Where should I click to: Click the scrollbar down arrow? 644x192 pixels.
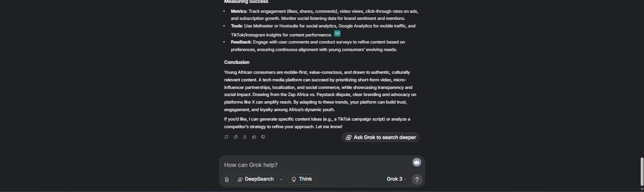click(x=642, y=189)
